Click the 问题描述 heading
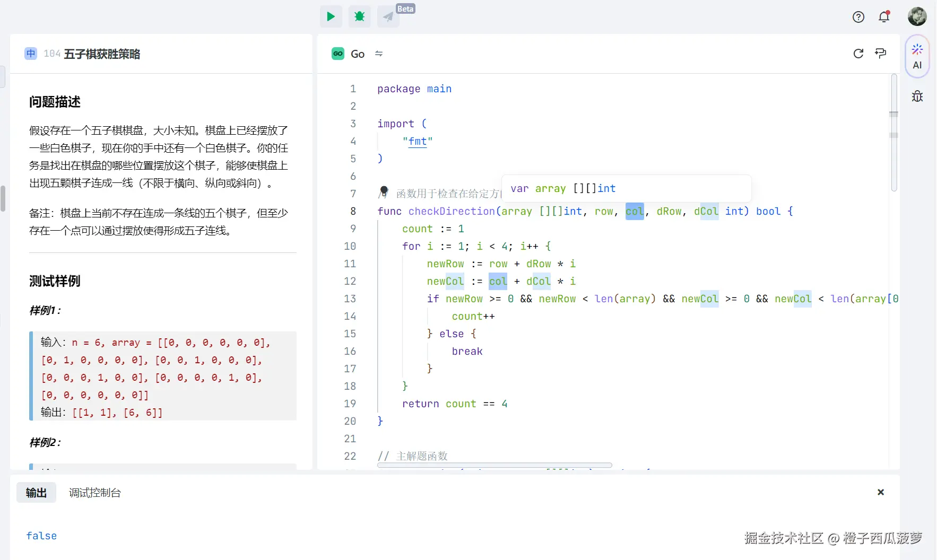Viewport: 937px width, 560px height. (55, 102)
